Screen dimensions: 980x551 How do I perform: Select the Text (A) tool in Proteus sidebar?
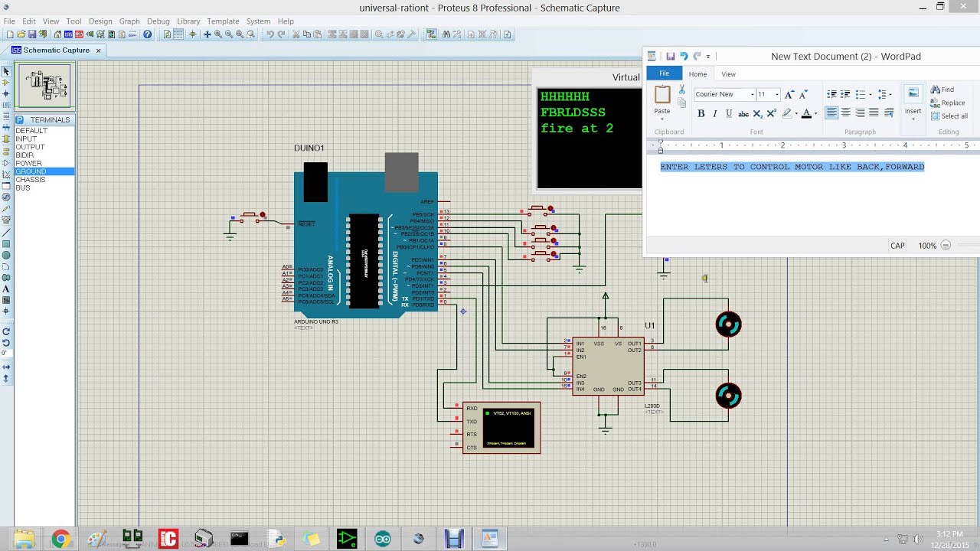[x=6, y=289]
